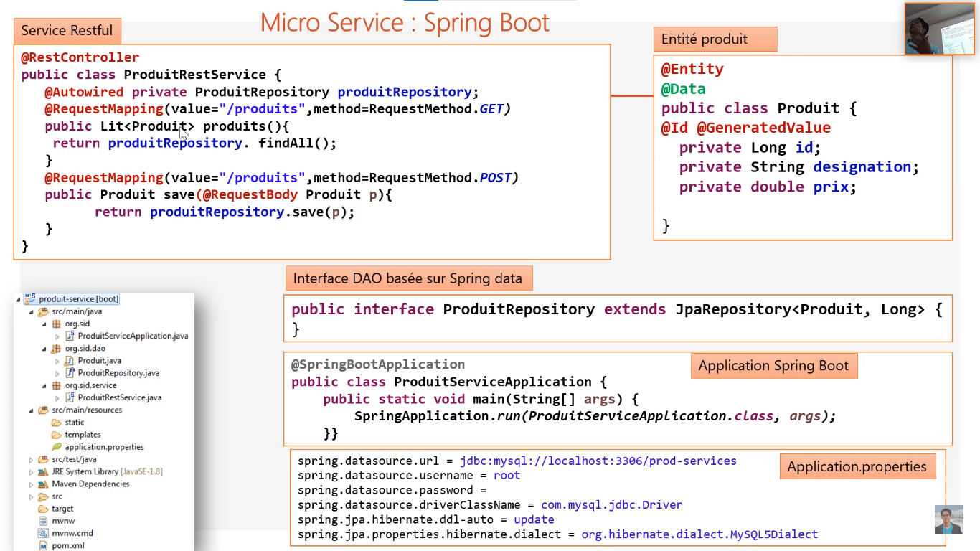Click the 'jdbc:mysql://localhost:3306/prod-services' URL value
Screen dimensions: 980x551
tap(598, 461)
